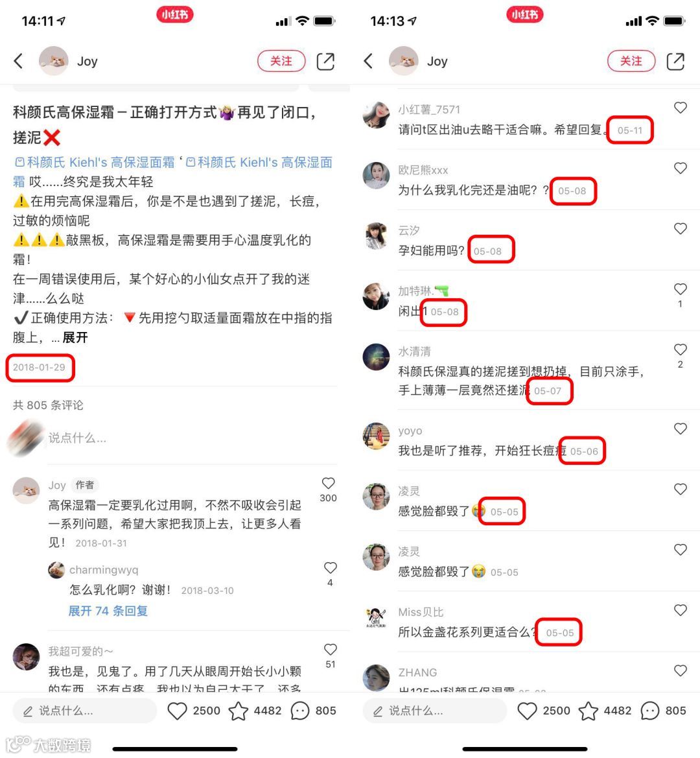700x758 pixels.
Task: Expand 74 replies under Joy's comment
Action: click(x=108, y=611)
